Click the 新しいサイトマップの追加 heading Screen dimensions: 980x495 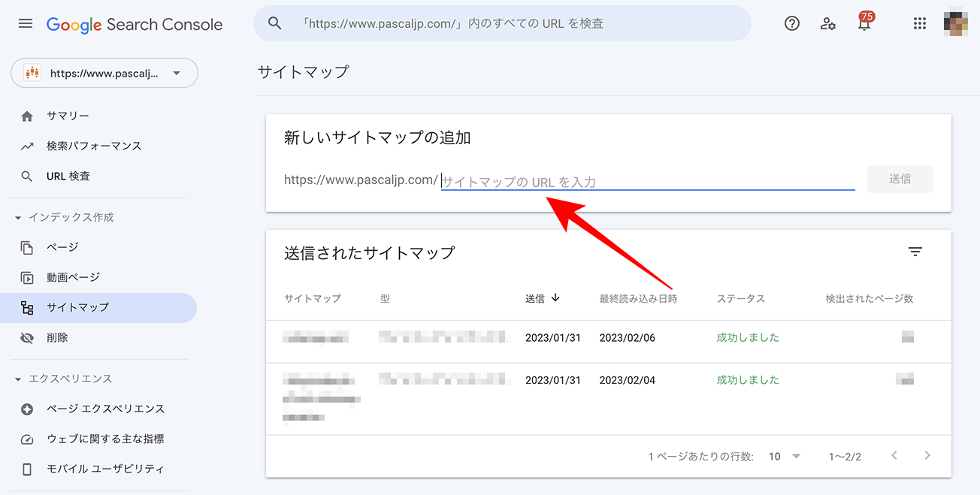point(377,137)
